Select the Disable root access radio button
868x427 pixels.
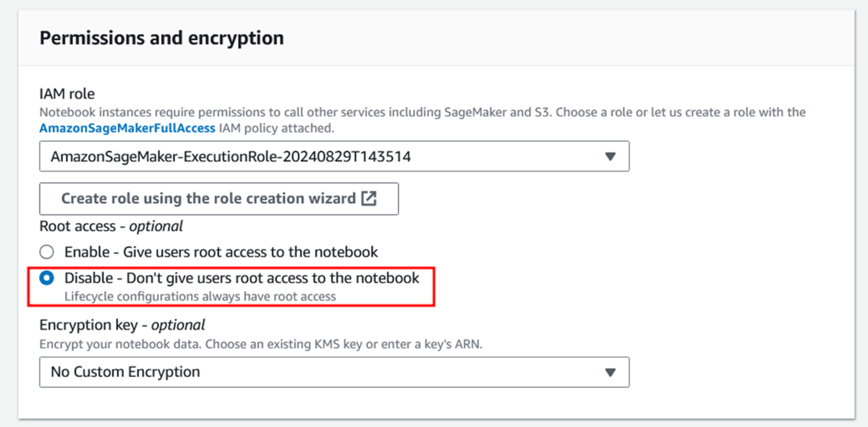(x=48, y=278)
